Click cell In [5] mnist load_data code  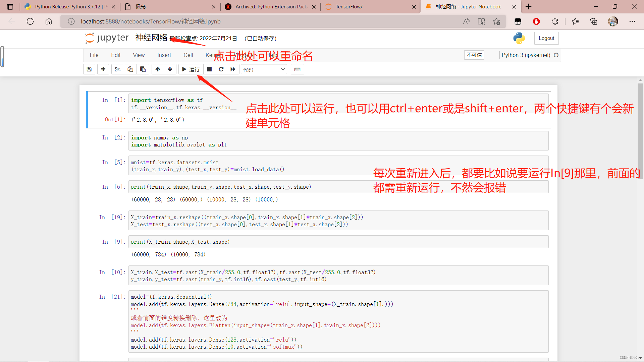tap(338, 166)
